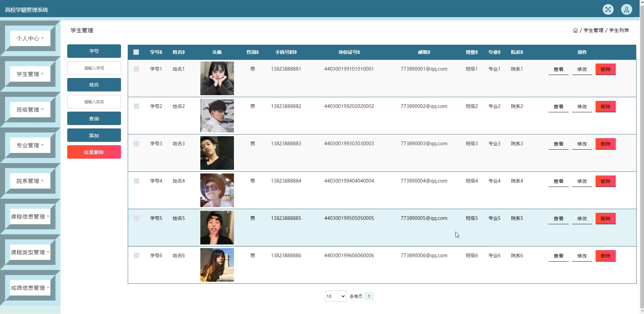This screenshot has height=314, width=644.
Task: Click the avatar thumbnail of 姓名5
Action: pos(217,228)
